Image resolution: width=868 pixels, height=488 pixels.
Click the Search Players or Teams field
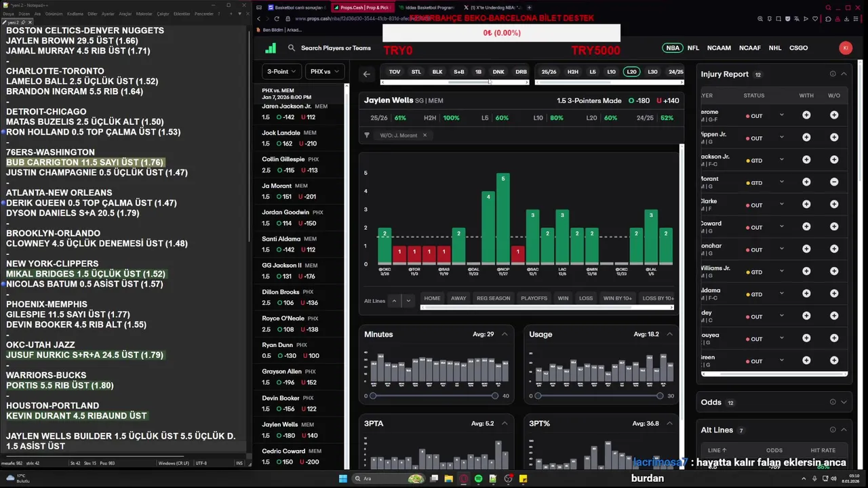[x=336, y=48]
